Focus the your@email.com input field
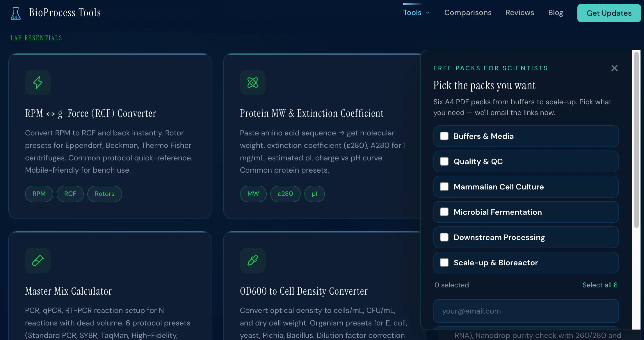The height and width of the screenshot is (340, 644). pyautogui.click(x=526, y=311)
